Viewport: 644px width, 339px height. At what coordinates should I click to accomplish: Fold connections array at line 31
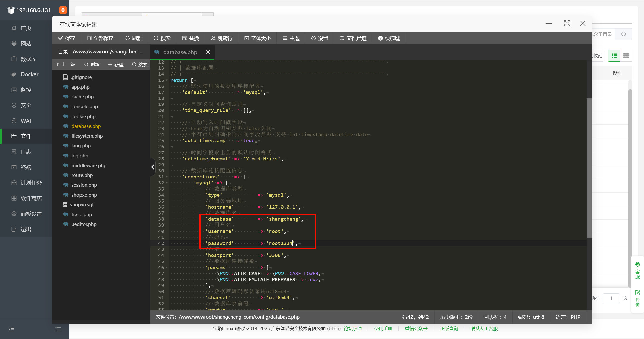[167, 177]
